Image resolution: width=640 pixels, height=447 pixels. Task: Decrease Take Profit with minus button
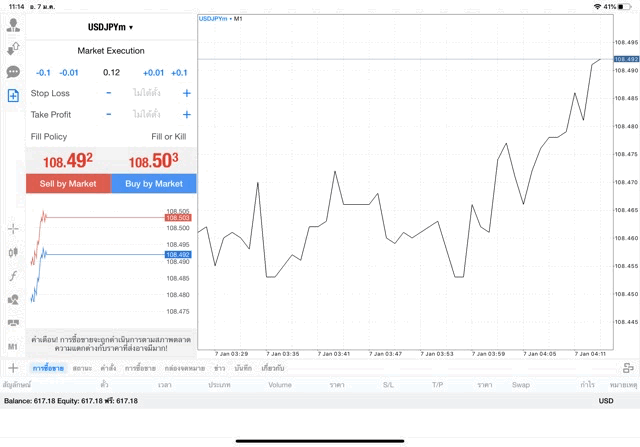point(109,115)
